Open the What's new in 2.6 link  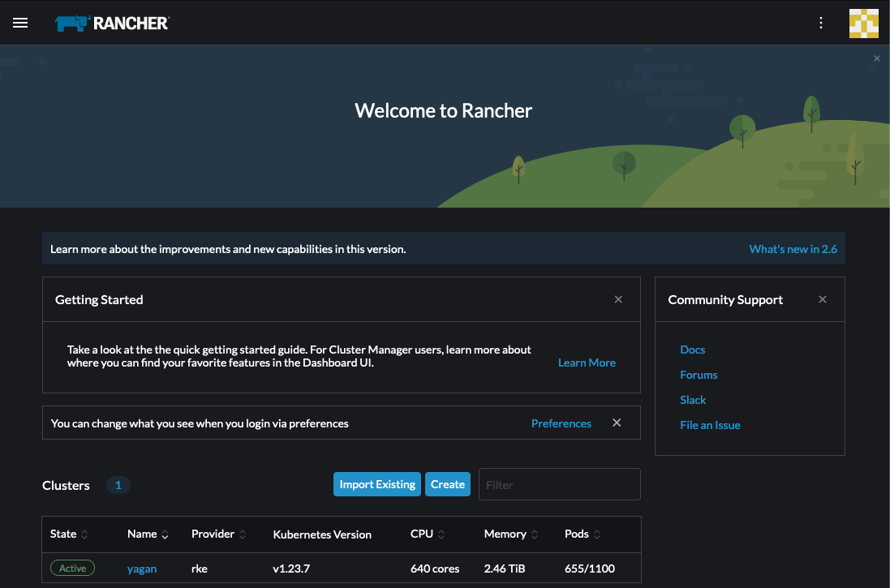[x=793, y=249]
